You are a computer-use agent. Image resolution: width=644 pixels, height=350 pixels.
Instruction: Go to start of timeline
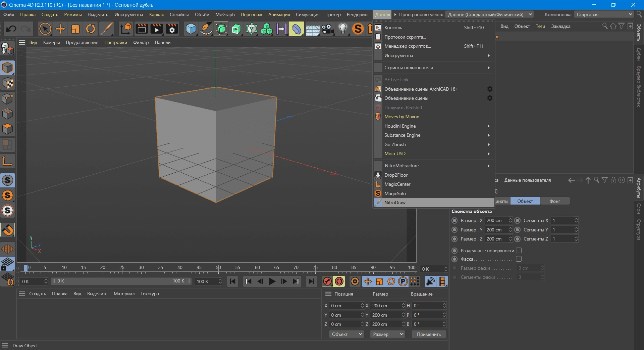click(x=232, y=281)
